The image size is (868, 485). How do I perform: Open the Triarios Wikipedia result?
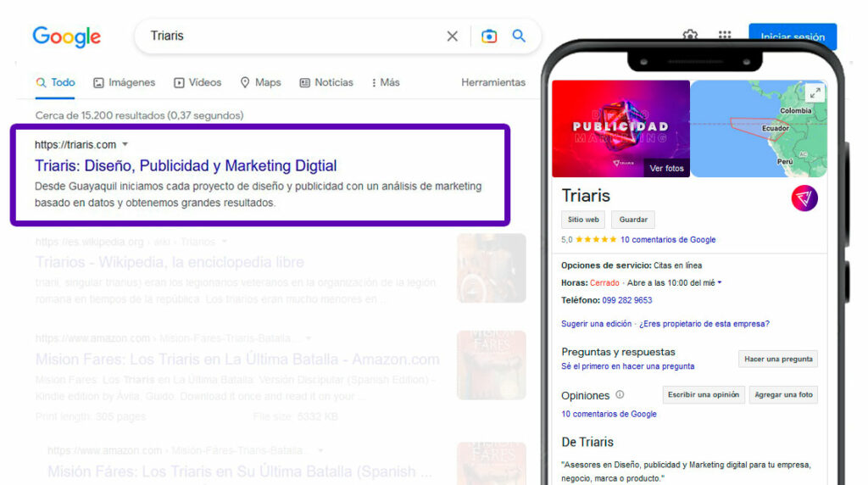tap(170, 262)
